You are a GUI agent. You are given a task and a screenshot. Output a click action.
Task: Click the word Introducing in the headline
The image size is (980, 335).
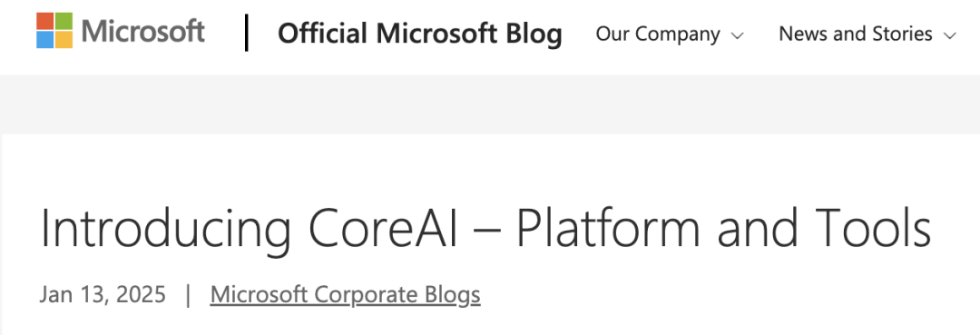[166, 228]
